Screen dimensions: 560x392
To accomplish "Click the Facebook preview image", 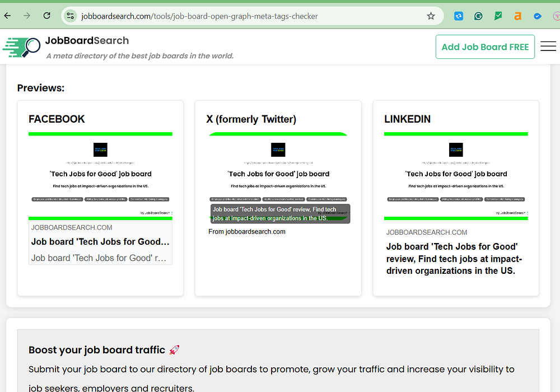I will (x=100, y=176).
